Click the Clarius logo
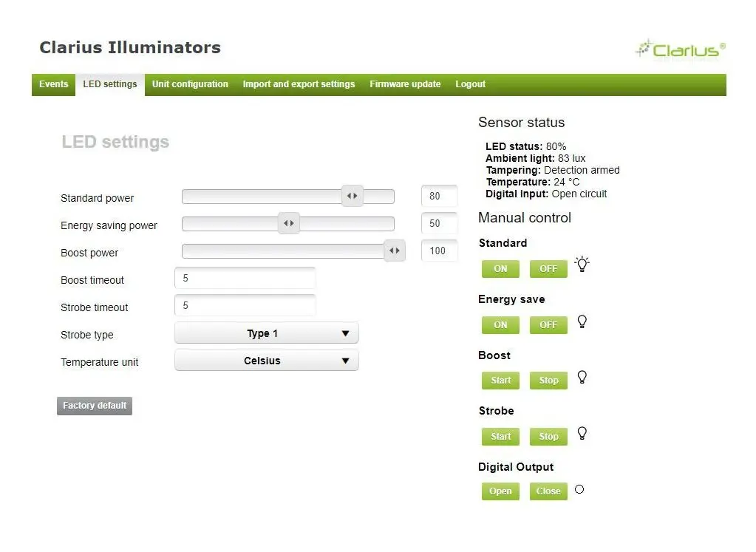The image size is (756, 552). click(x=681, y=50)
